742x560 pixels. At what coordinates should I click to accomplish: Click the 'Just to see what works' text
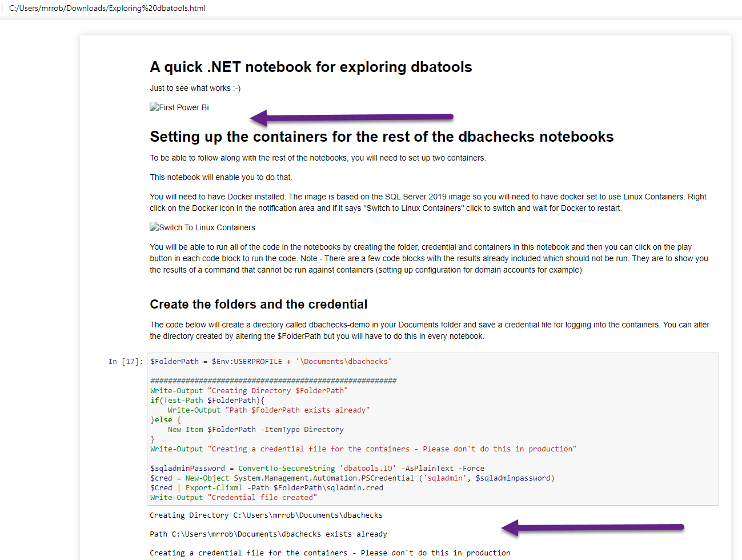(195, 89)
